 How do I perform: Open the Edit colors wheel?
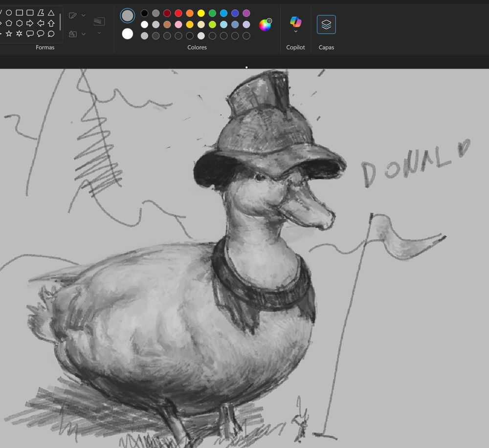click(x=265, y=24)
